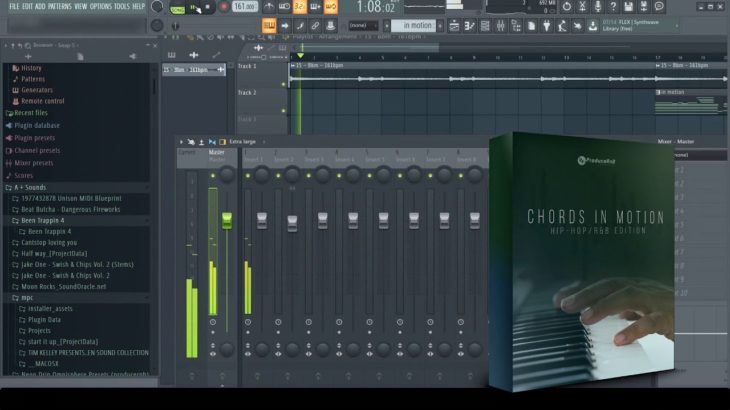Click the undo history icon
Viewport: 730px width, 410px height.
567,7
